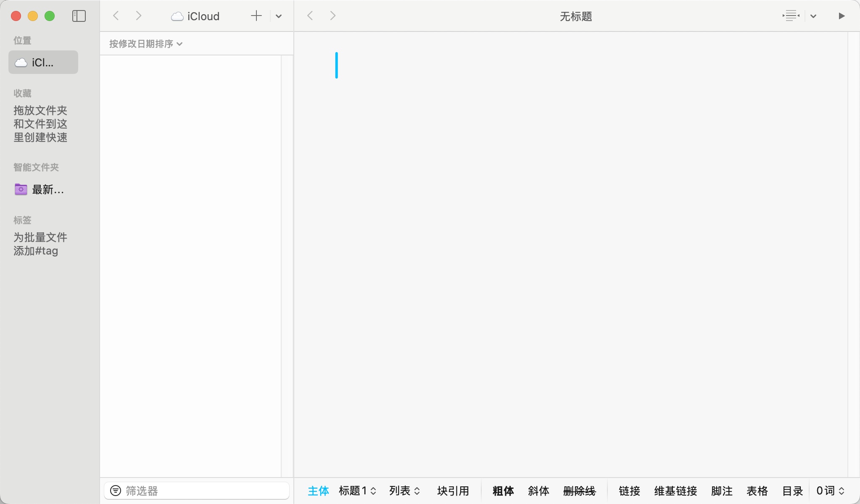Minimize the window with yellow button

pyautogui.click(x=33, y=16)
